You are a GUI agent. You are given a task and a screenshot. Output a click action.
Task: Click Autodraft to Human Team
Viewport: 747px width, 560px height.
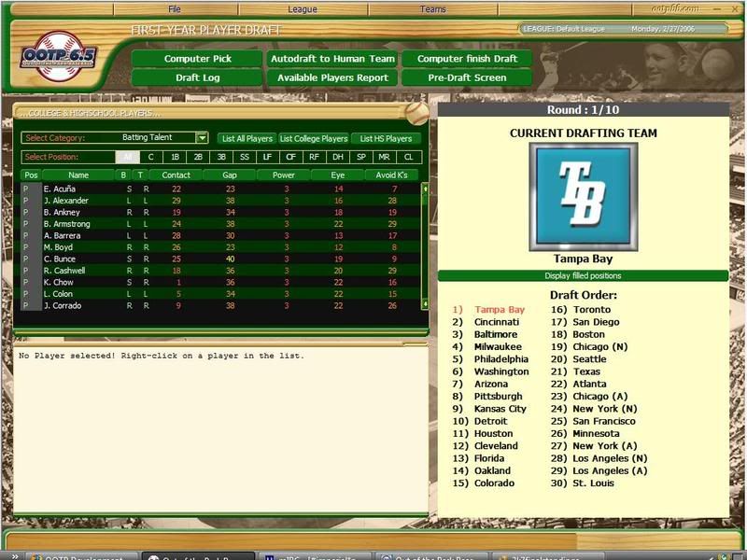[332, 59]
